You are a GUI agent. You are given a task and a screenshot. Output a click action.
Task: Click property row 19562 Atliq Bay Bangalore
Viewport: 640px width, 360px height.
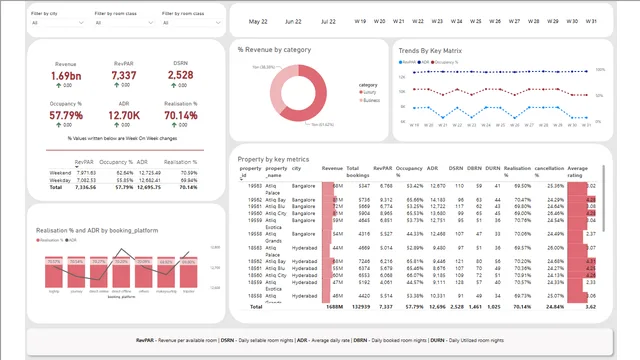click(417, 200)
